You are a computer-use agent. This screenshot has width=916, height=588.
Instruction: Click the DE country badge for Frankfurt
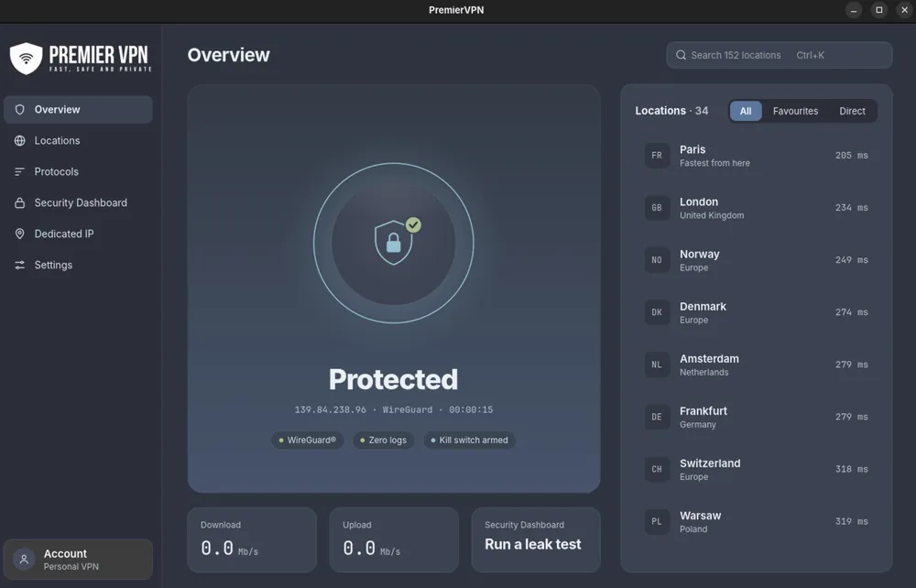657,417
